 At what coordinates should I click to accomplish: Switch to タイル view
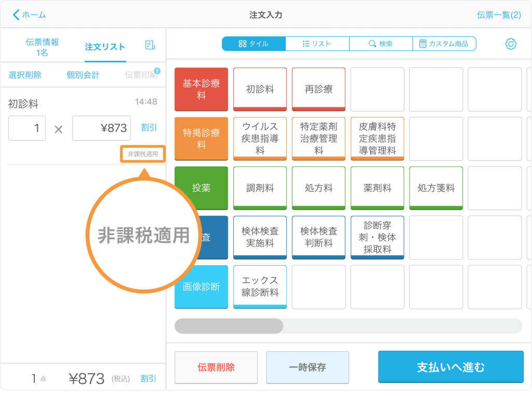pyautogui.click(x=254, y=44)
